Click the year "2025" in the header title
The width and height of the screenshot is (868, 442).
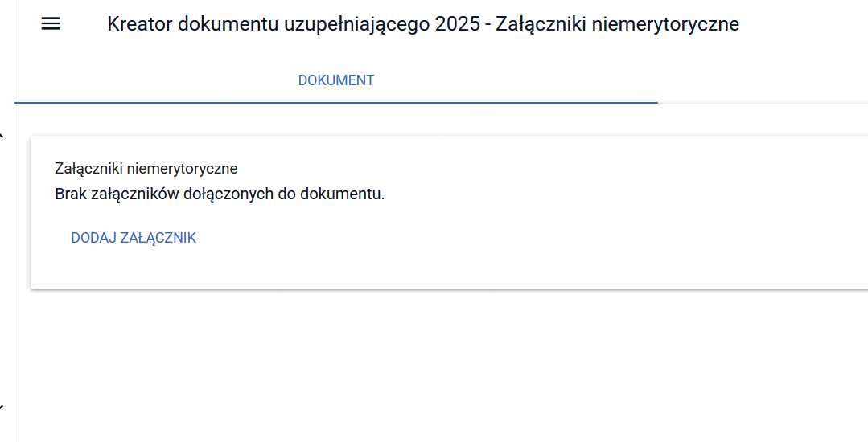click(458, 24)
